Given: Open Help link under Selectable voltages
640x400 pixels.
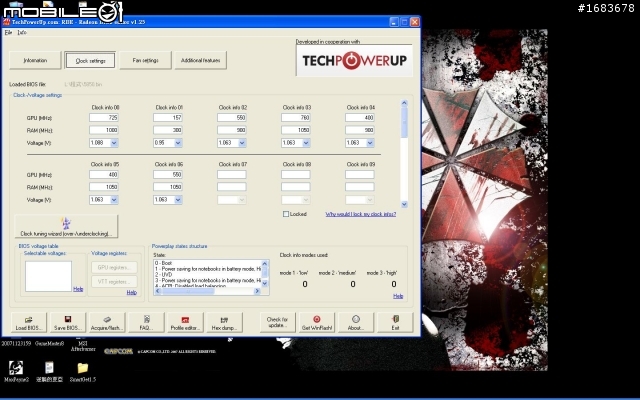Looking at the screenshot, I should [78, 289].
